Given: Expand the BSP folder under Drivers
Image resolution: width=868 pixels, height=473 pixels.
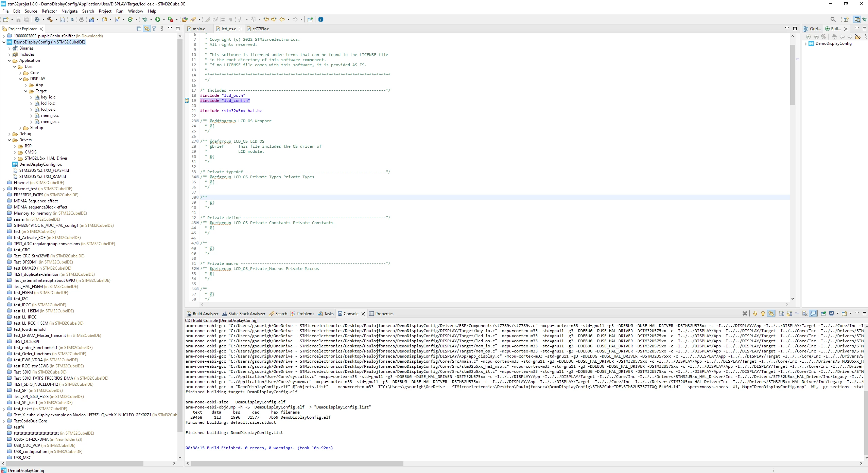Looking at the screenshot, I should [15, 146].
